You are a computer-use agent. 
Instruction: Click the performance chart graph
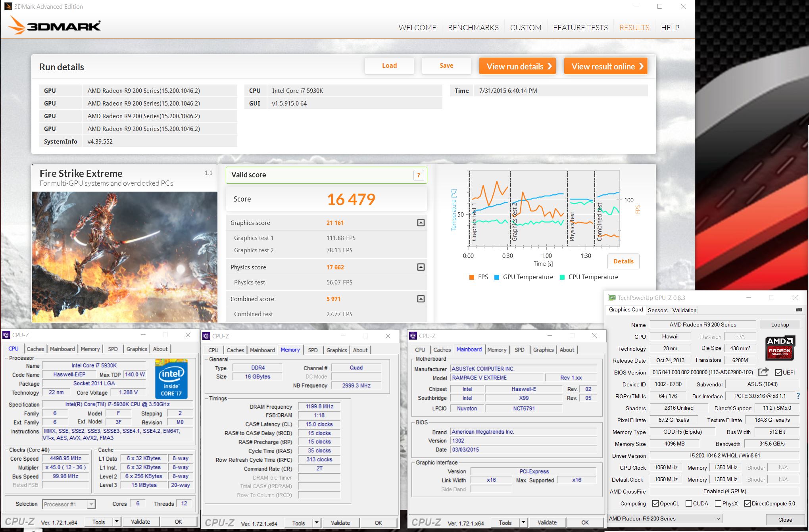pos(544,209)
